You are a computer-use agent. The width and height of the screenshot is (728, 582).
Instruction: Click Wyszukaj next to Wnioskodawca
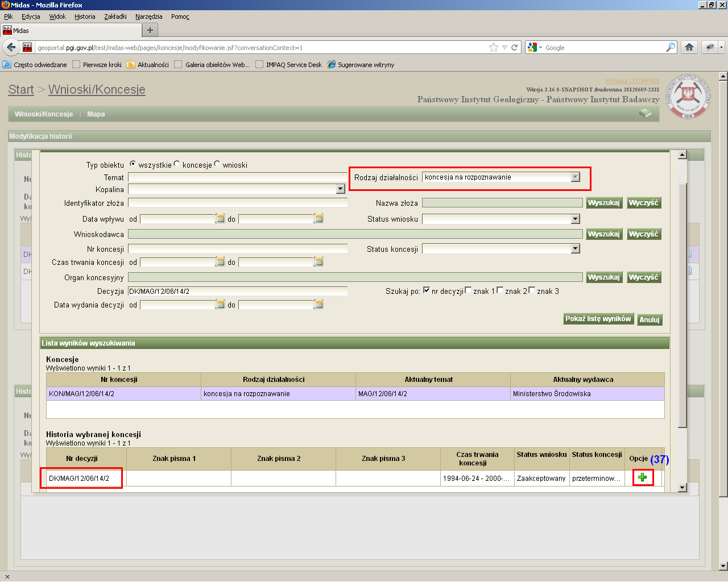coord(603,234)
